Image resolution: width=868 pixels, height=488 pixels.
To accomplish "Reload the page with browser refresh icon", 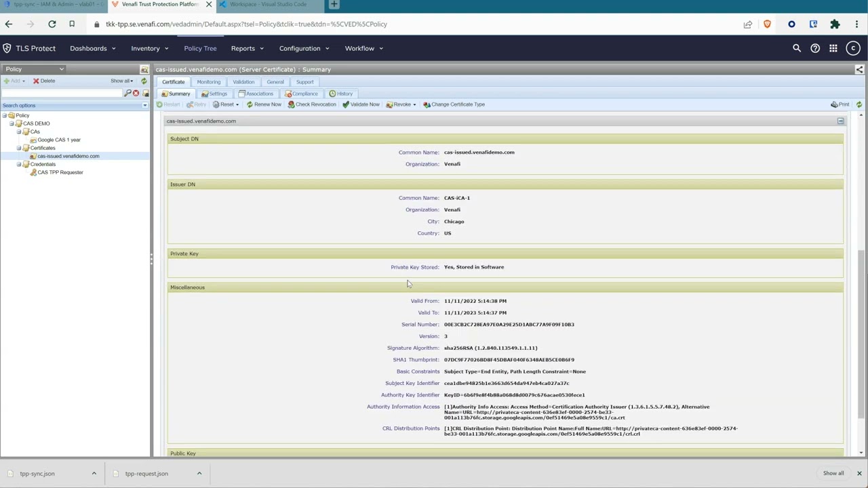I will coord(52,24).
